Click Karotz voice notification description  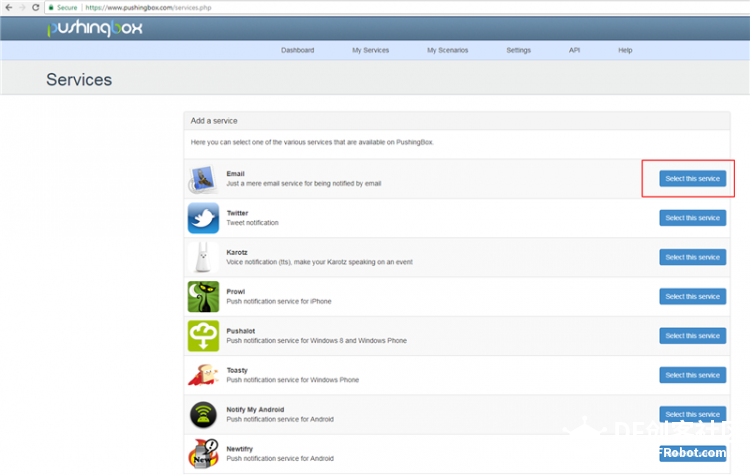click(x=320, y=262)
